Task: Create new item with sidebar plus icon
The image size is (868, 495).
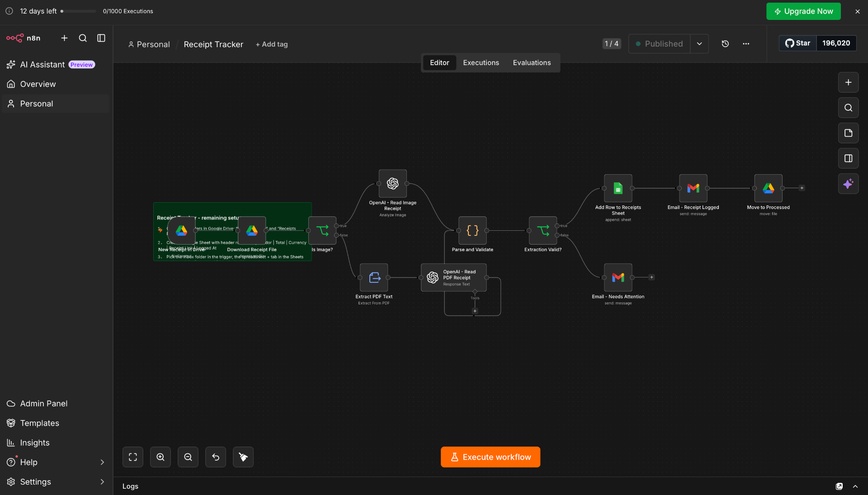Action: pos(64,38)
